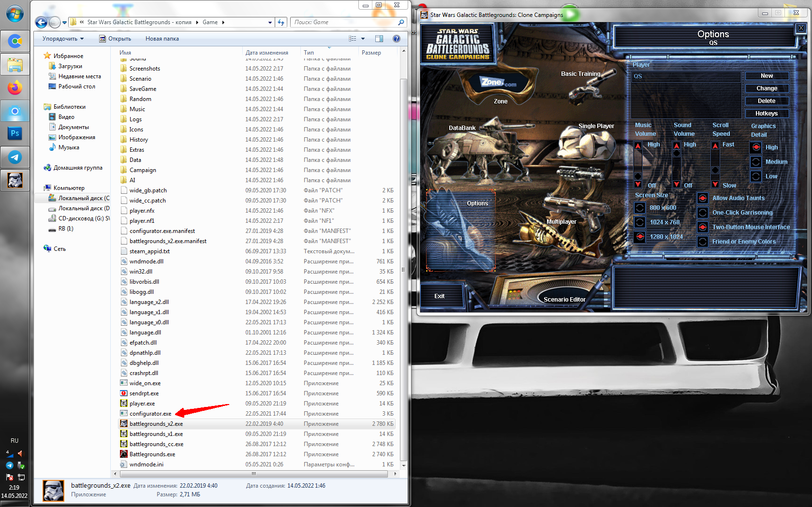Open the Hotkeys button
Viewport: 812px width, 507px height.
tap(767, 114)
